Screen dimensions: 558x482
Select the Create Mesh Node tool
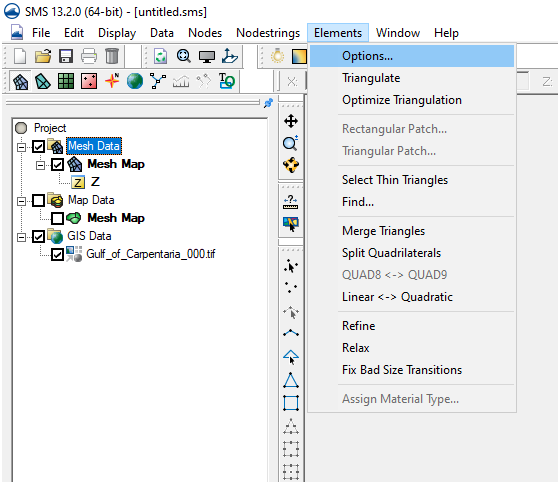point(291,288)
